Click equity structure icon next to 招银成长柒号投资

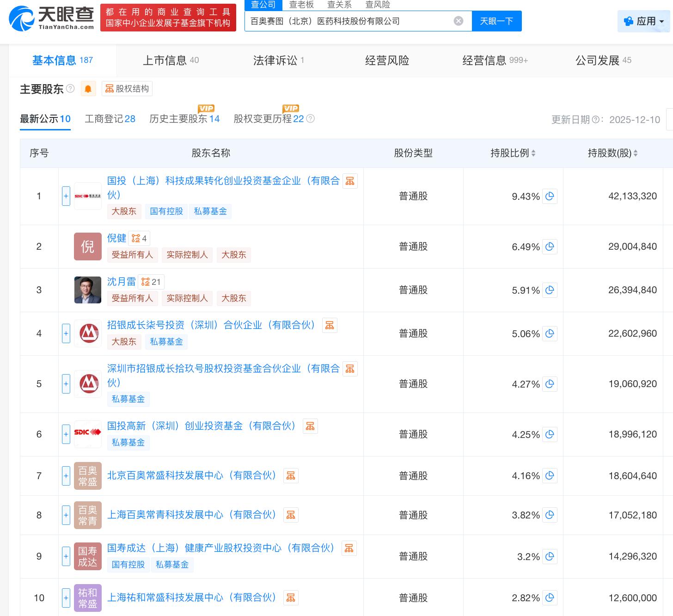coord(330,326)
